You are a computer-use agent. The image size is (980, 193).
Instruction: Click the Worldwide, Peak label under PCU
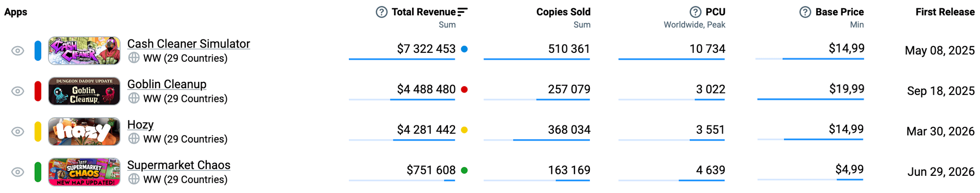tap(694, 25)
